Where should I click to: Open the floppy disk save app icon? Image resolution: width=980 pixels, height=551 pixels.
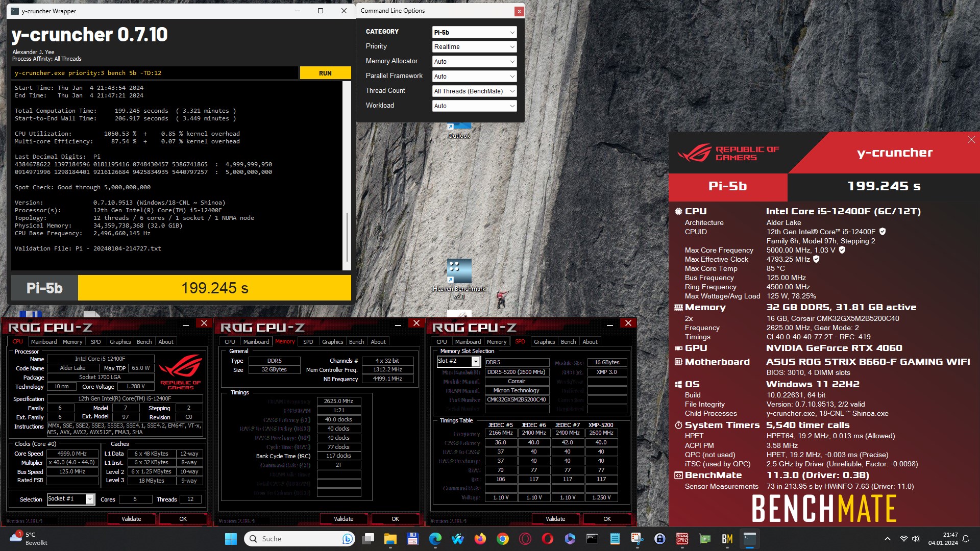click(x=413, y=539)
